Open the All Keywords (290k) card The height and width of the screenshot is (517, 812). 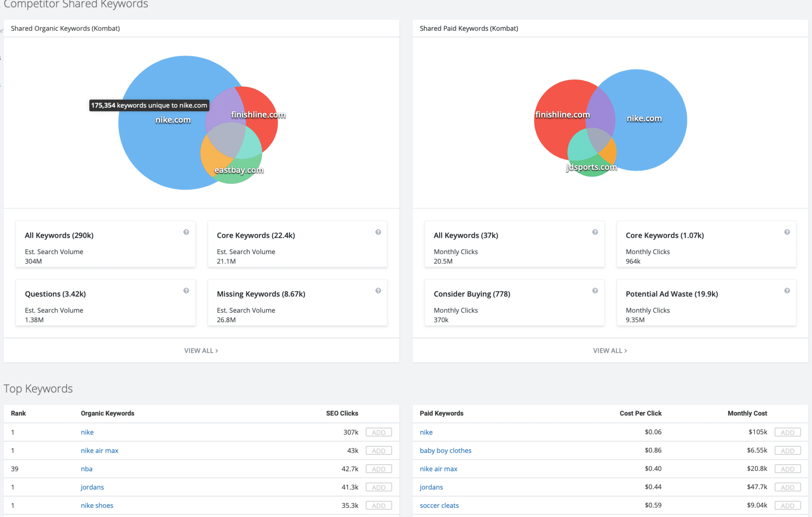tap(105, 244)
